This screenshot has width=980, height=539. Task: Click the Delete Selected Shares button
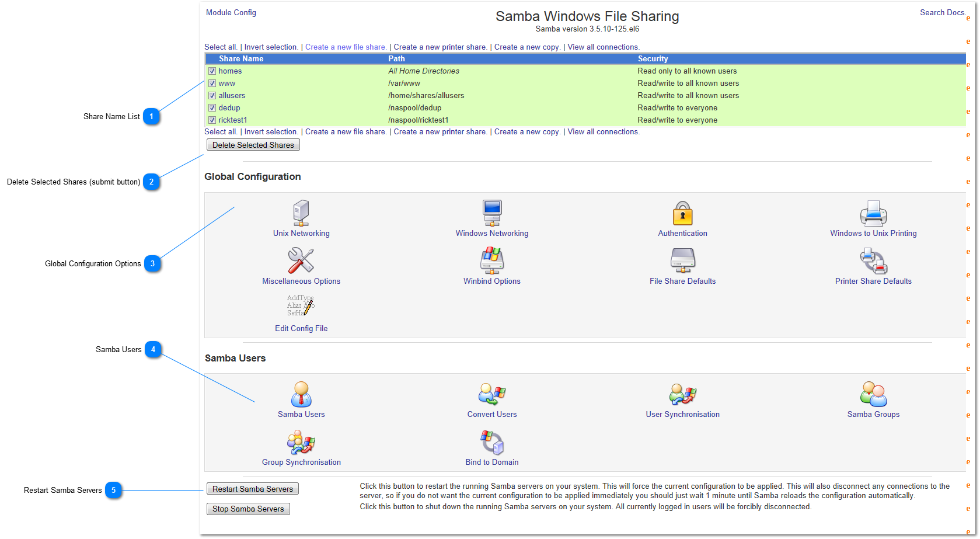[x=253, y=145]
